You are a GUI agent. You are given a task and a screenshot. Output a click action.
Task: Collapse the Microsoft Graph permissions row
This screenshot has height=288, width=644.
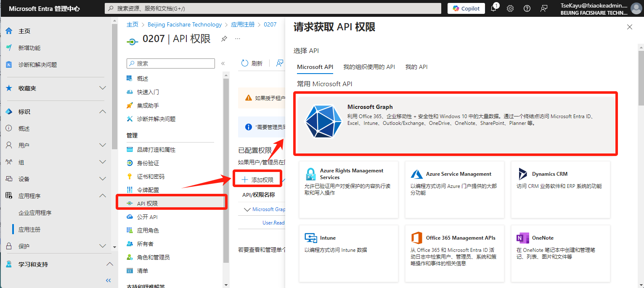(x=247, y=209)
